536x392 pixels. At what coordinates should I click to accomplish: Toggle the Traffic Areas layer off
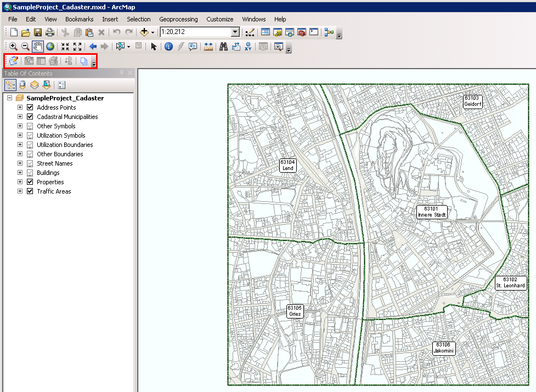pos(29,191)
